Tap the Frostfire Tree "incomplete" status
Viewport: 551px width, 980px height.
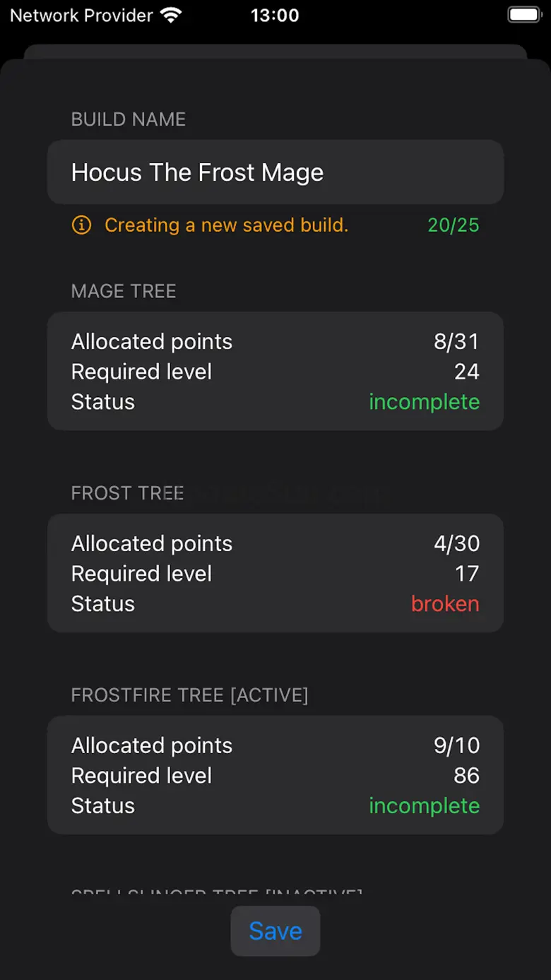click(x=424, y=806)
